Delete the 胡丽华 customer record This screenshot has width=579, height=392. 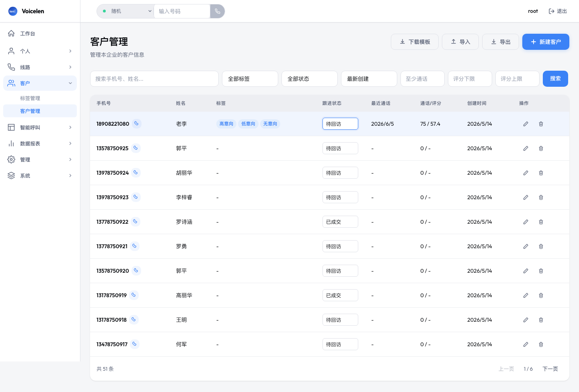click(x=541, y=173)
